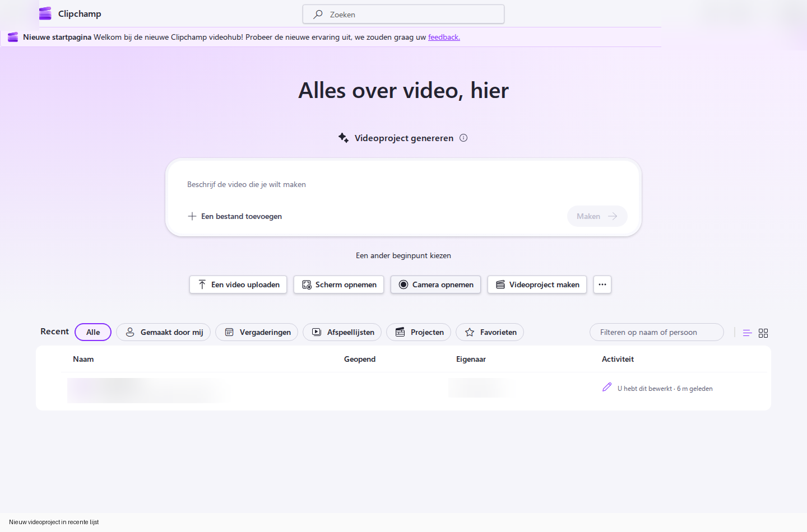
Task: Click the Beschrijf de video prompt field
Action: point(403,184)
